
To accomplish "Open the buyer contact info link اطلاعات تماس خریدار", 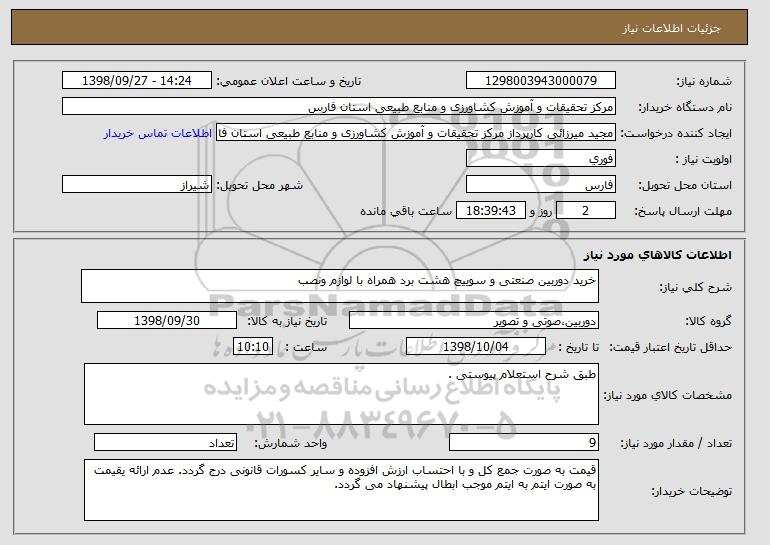I will tap(158, 134).
